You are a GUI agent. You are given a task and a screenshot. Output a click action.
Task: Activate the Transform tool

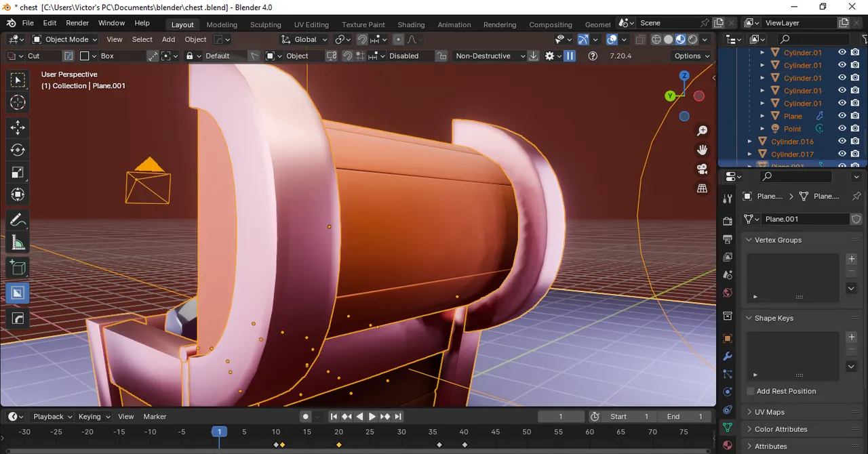pos(18,195)
